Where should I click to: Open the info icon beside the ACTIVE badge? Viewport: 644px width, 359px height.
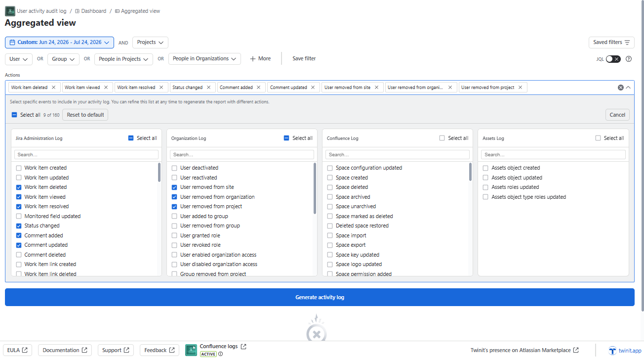click(x=221, y=354)
